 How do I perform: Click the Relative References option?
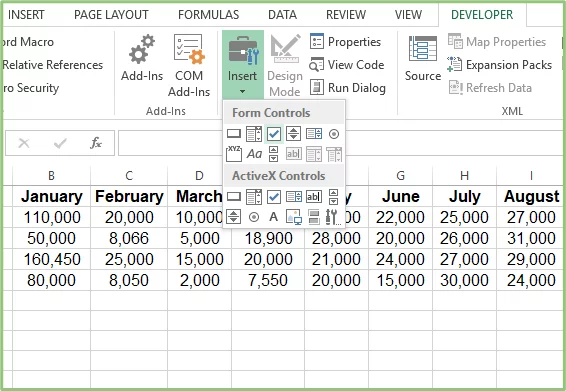[53, 65]
